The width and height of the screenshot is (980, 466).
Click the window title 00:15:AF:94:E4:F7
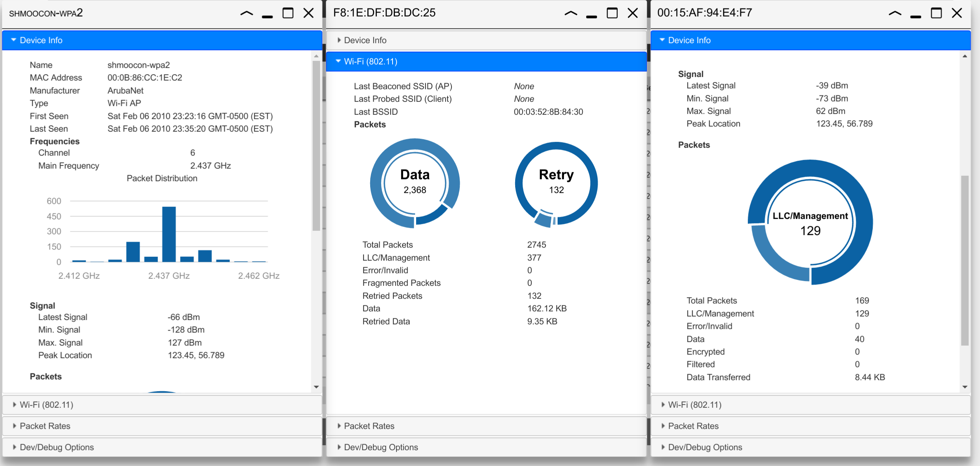click(705, 13)
